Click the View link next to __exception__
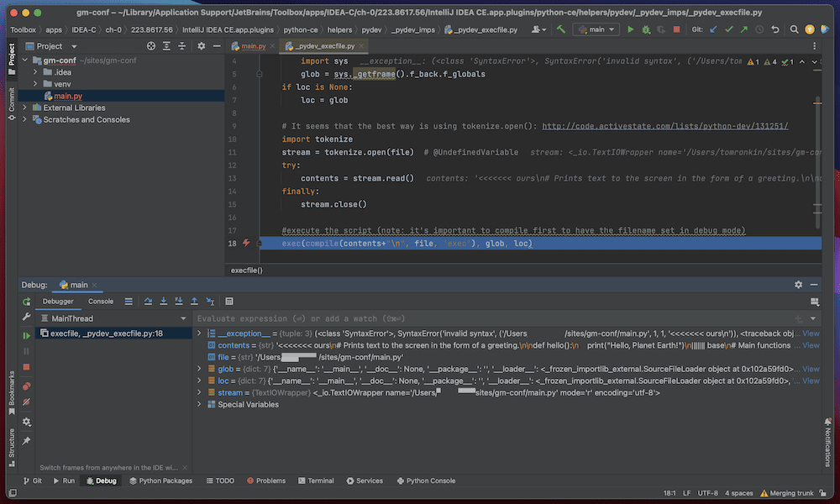This screenshot has height=504, width=840. (809, 333)
